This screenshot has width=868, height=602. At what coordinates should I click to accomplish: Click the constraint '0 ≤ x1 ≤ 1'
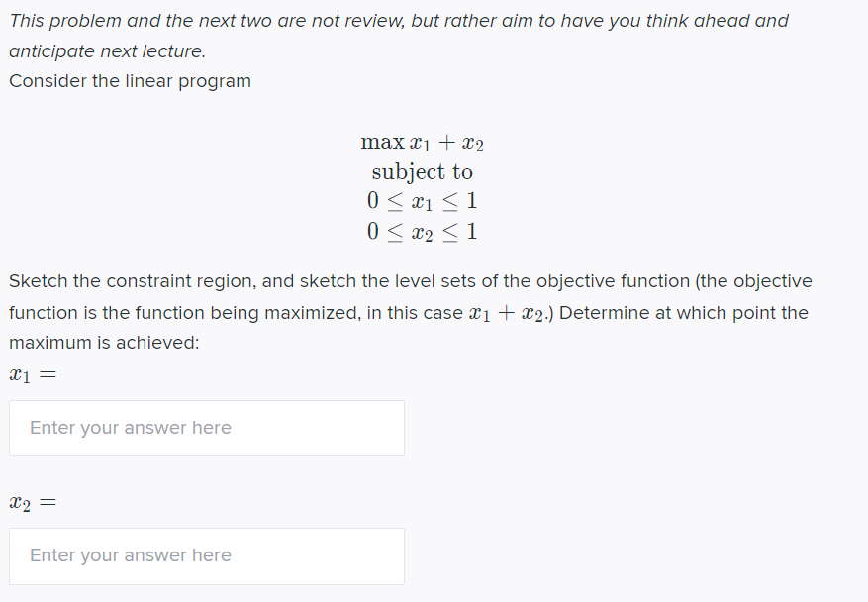(422, 201)
